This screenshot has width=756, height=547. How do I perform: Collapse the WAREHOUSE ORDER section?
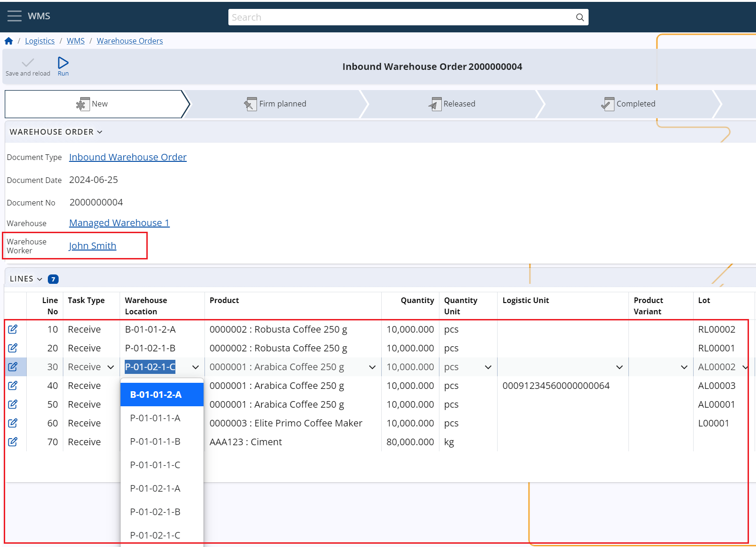pyautogui.click(x=56, y=132)
